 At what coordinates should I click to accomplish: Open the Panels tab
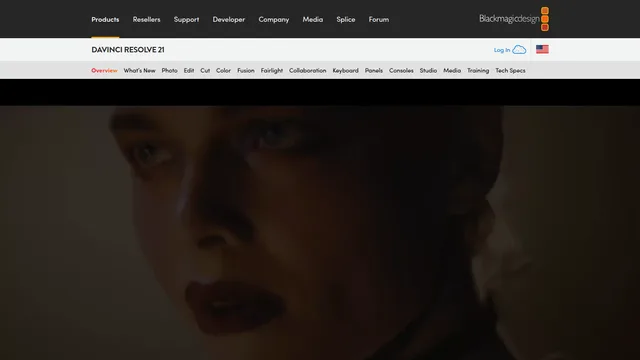(x=374, y=71)
